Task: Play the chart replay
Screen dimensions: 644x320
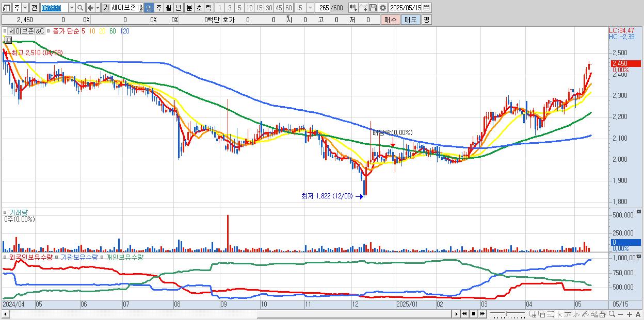Action: tap(457, 314)
